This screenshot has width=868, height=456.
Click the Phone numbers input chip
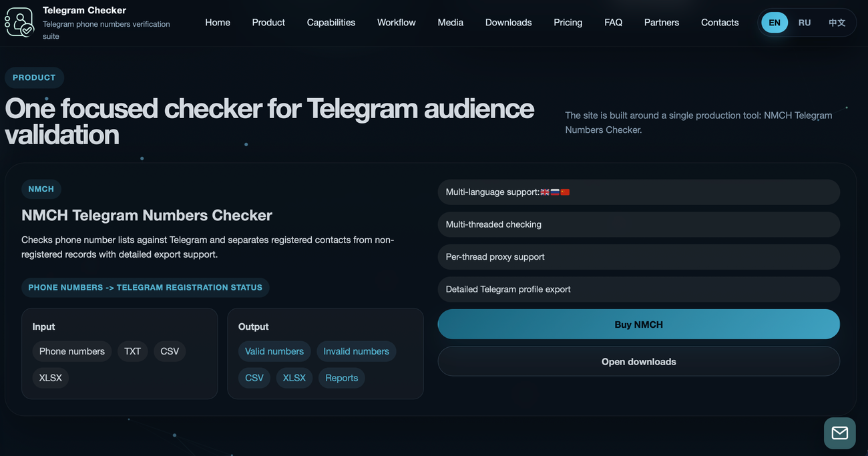(x=72, y=351)
